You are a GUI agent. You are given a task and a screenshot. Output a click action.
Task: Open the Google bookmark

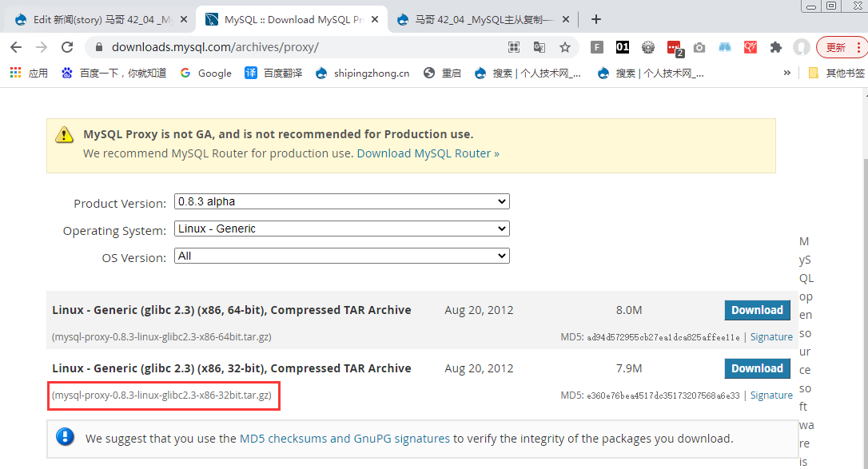coord(206,73)
